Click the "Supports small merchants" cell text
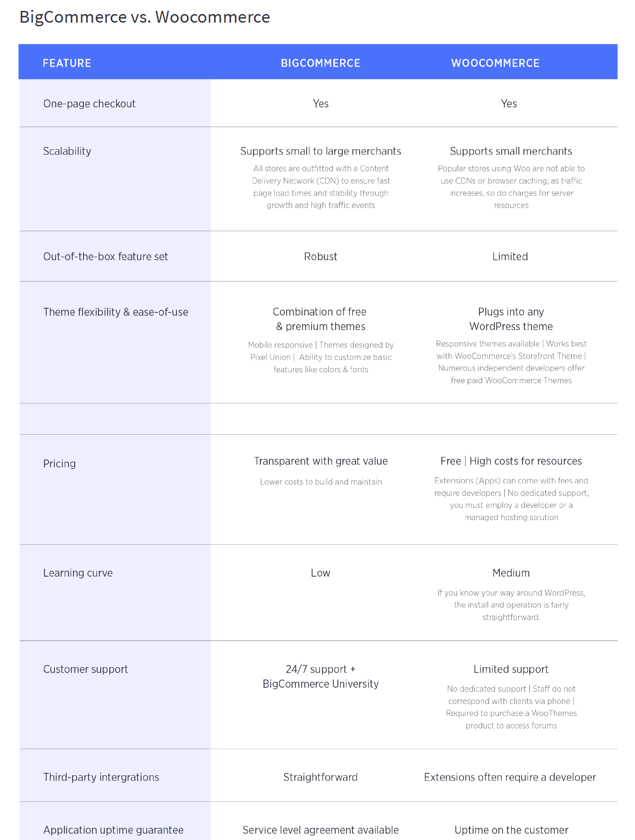 click(x=511, y=151)
